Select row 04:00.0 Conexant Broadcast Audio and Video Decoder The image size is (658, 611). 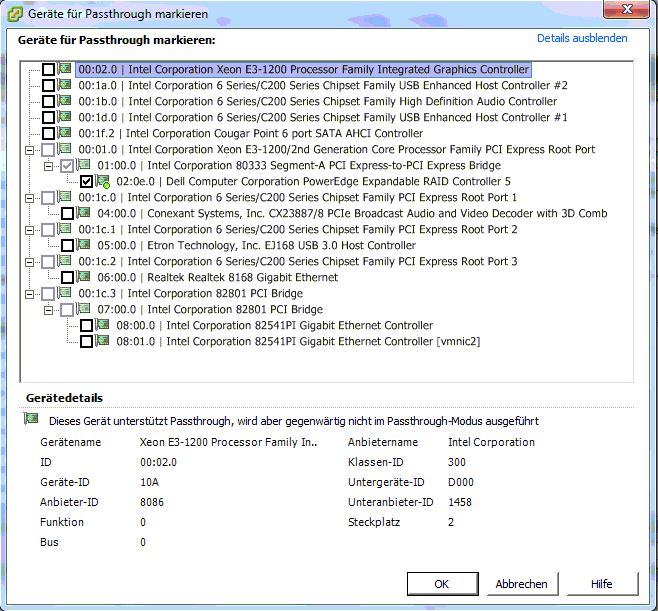coord(352,214)
